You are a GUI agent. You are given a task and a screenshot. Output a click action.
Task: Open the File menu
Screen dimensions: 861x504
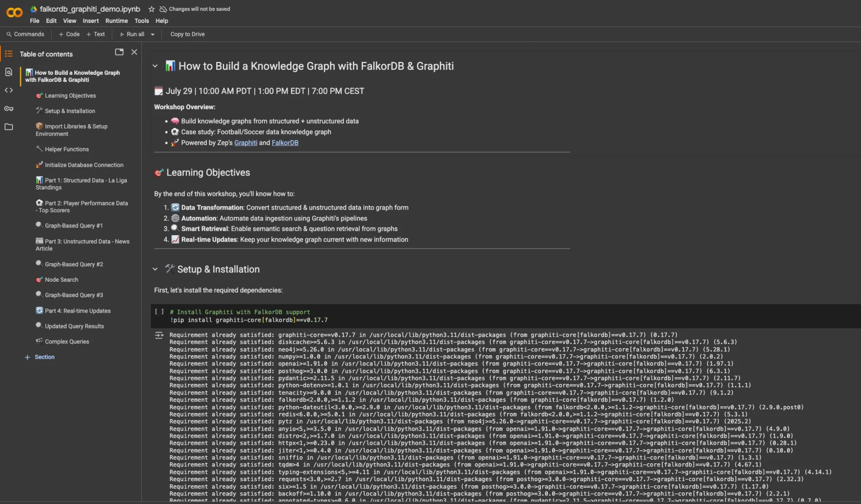[x=35, y=21]
